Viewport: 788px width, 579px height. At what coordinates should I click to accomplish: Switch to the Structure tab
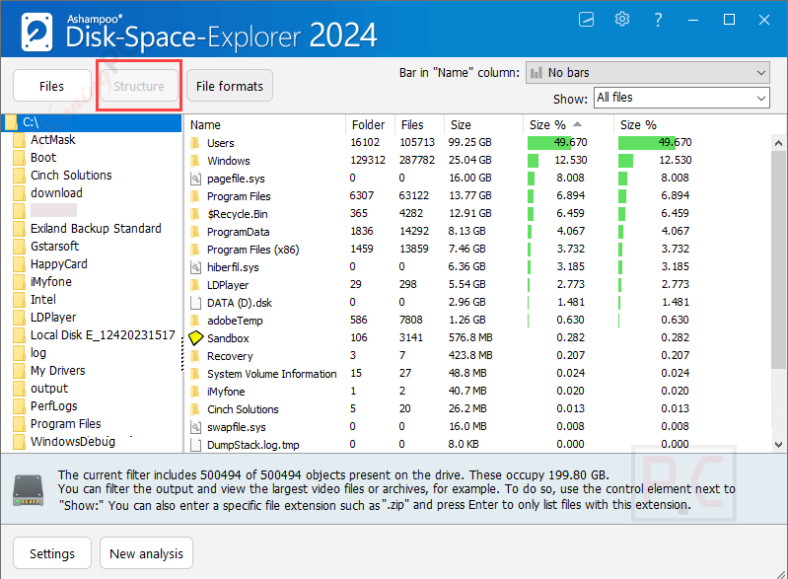click(139, 86)
